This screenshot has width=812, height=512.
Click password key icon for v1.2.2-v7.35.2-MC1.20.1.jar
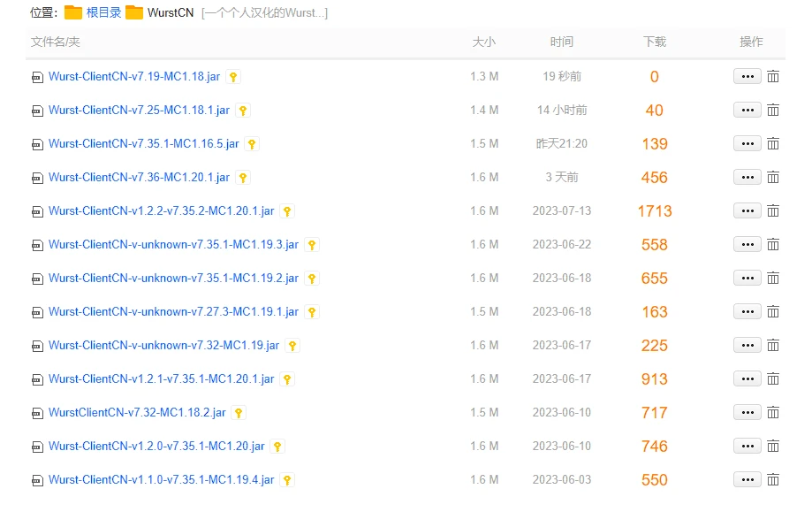point(287,211)
